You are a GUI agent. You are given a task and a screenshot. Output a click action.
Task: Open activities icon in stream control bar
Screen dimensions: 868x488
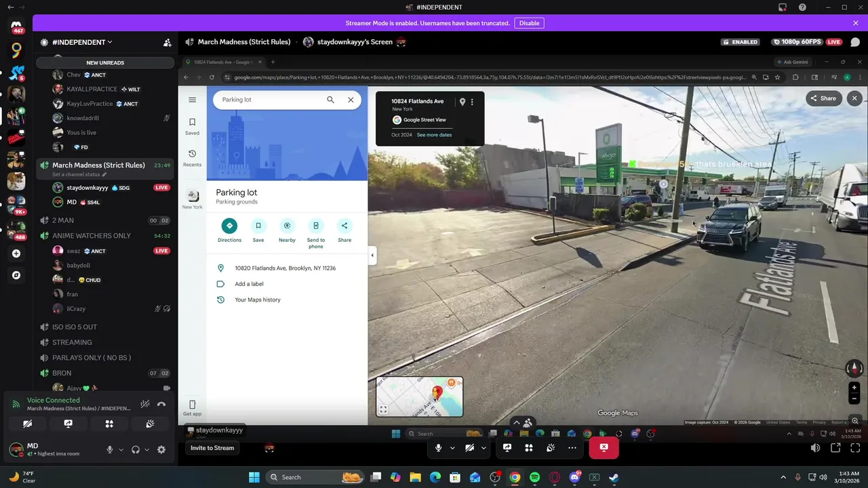point(528,448)
